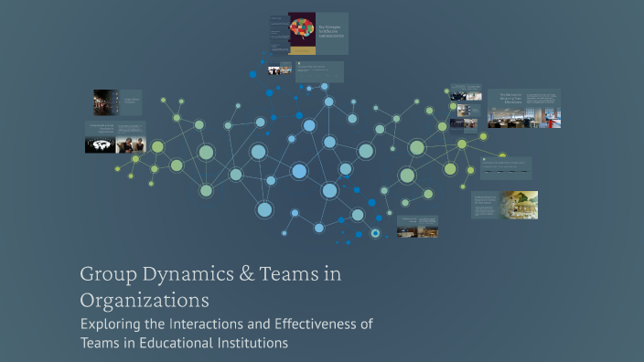Viewport: 644px width, 362px height.
Task: Open the slide with the world map crowd photo
Action: pos(115,137)
